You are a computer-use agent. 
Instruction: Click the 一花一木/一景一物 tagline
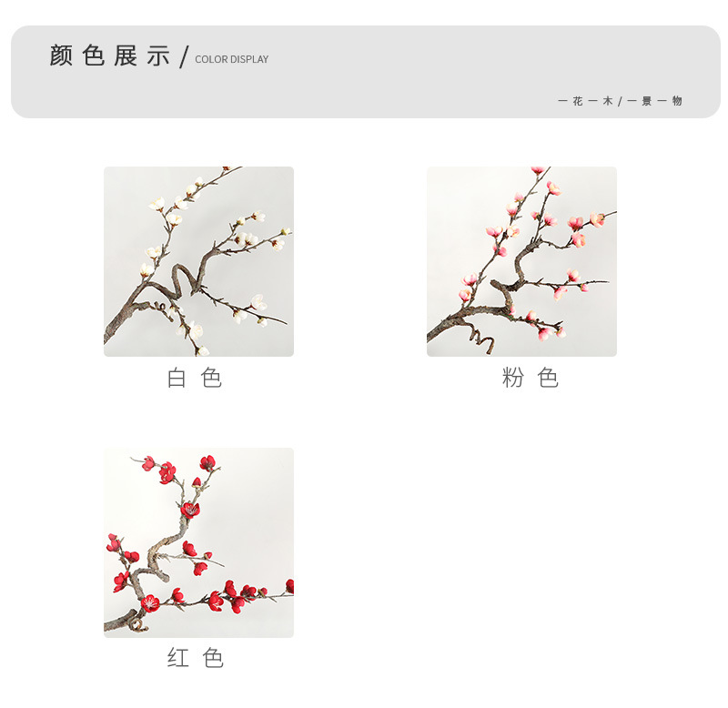coord(620,101)
